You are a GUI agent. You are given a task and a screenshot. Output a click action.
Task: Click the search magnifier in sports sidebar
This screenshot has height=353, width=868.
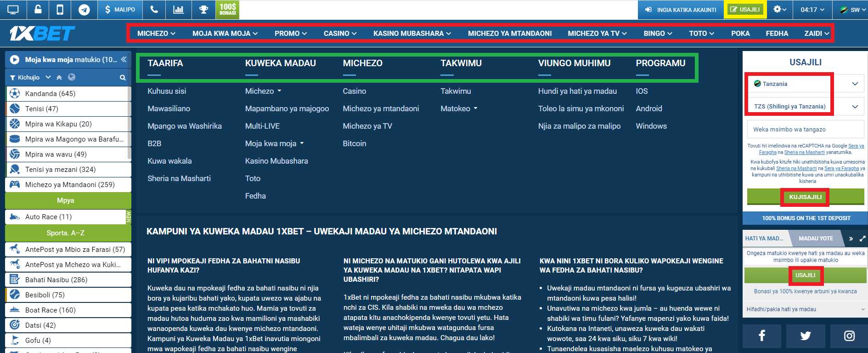point(123,78)
